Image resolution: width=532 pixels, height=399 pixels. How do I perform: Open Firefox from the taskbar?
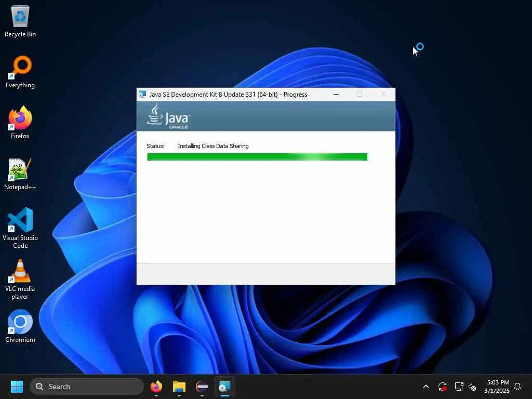coord(156,387)
